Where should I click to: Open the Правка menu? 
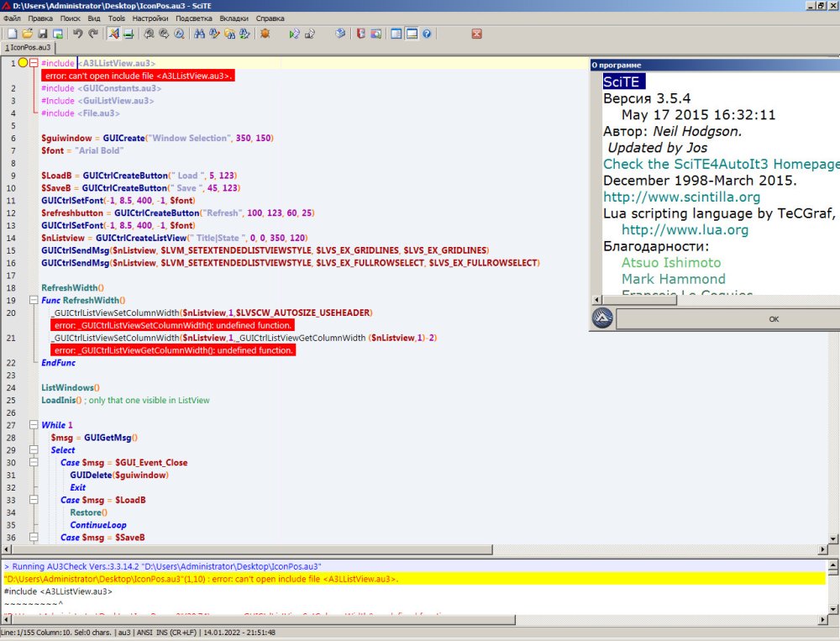pyautogui.click(x=40, y=18)
